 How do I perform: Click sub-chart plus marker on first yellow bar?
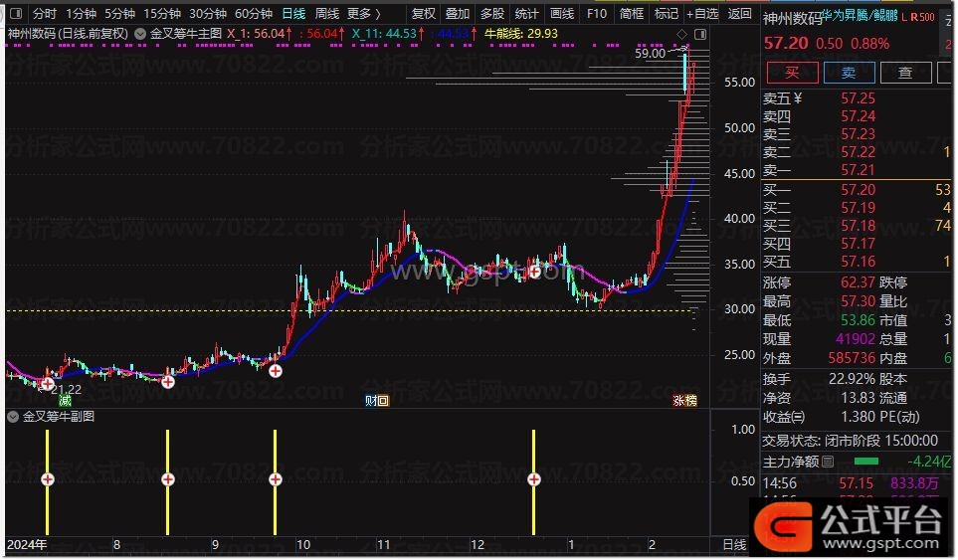pyautogui.click(x=48, y=479)
